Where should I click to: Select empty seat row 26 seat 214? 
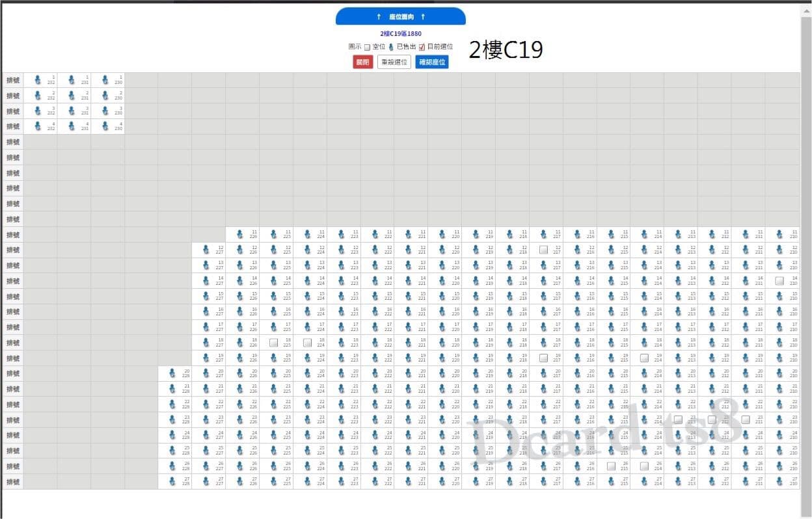(644, 466)
